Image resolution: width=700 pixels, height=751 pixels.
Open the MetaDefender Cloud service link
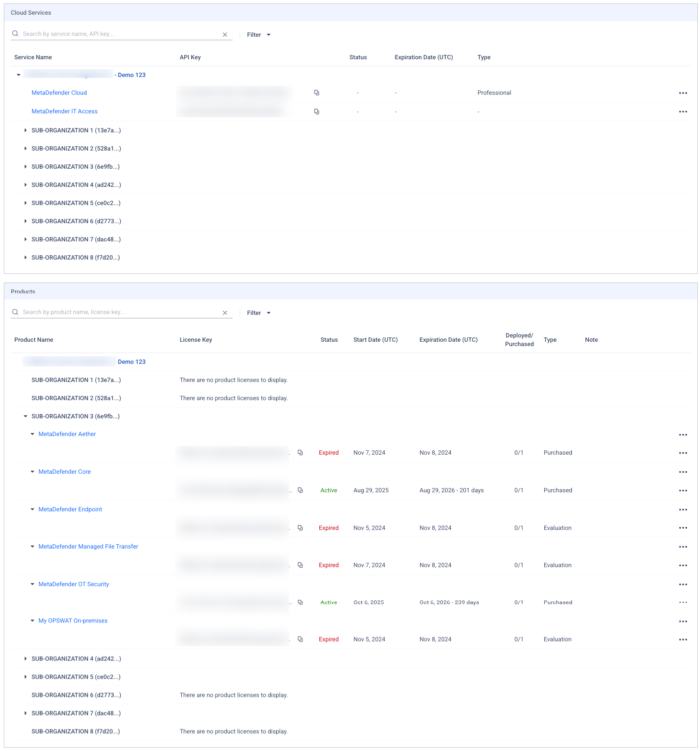[59, 93]
